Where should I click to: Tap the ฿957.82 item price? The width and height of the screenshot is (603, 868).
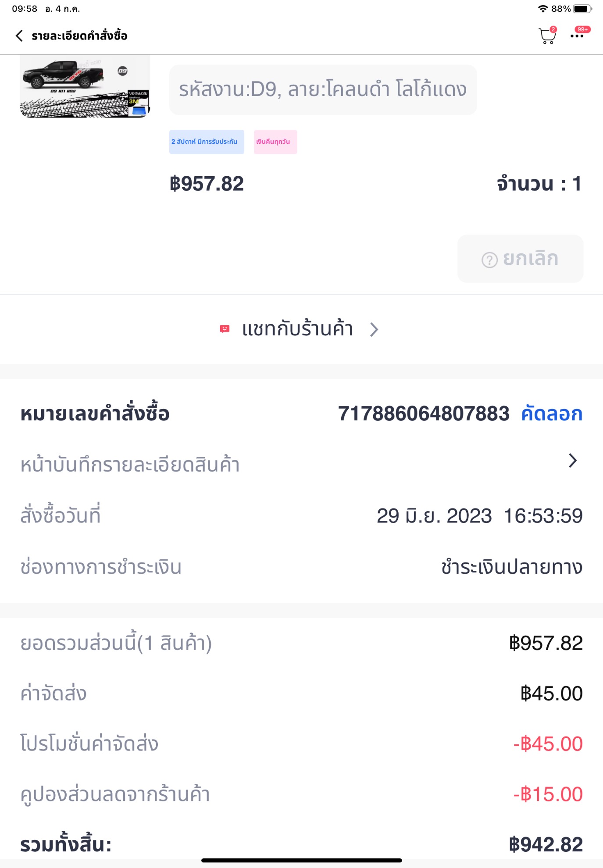[207, 184]
